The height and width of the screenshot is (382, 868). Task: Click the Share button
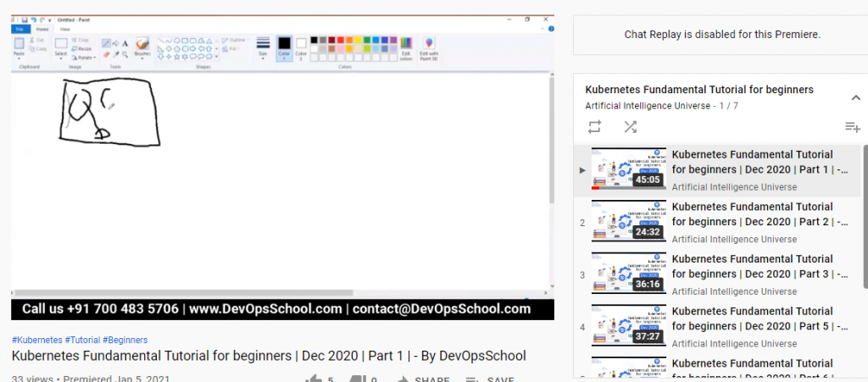coord(422,379)
